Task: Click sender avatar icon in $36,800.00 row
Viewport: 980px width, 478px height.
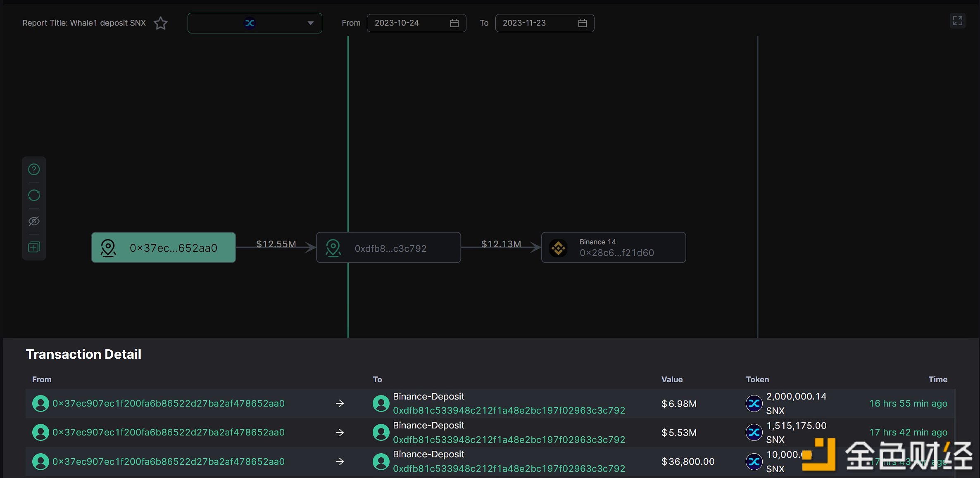Action: pyautogui.click(x=40, y=461)
